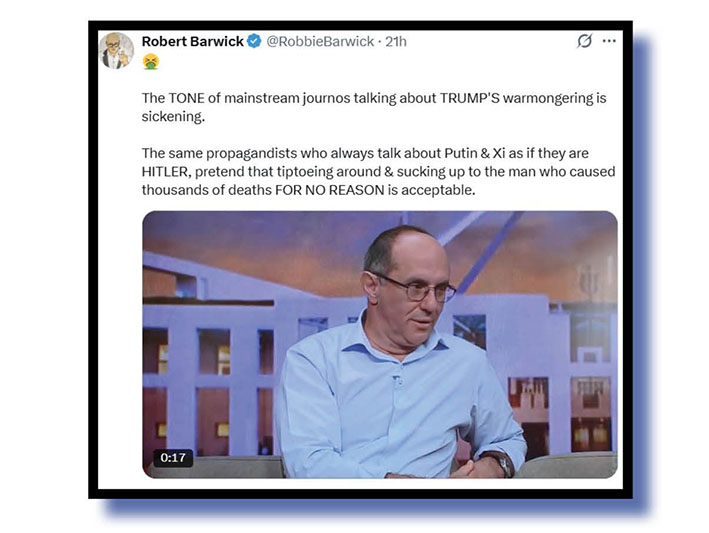Image resolution: width=709 pixels, height=533 pixels.
Task: Open the Grok explain icon on the post
Action: [x=584, y=41]
